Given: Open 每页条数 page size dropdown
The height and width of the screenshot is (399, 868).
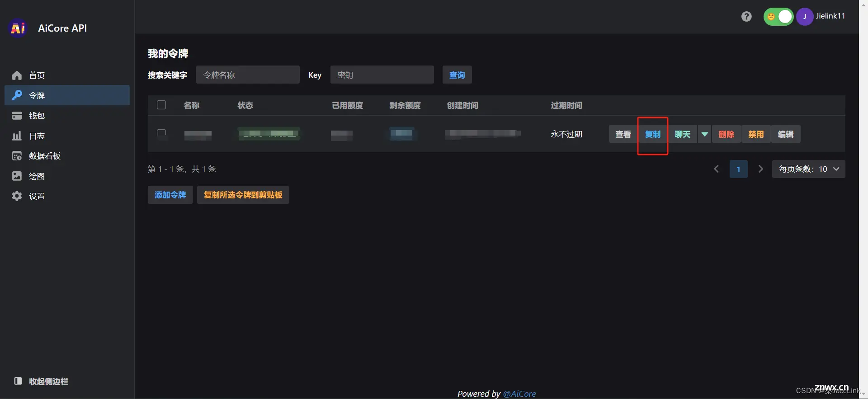Looking at the screenshot, I should coord(809,169).
